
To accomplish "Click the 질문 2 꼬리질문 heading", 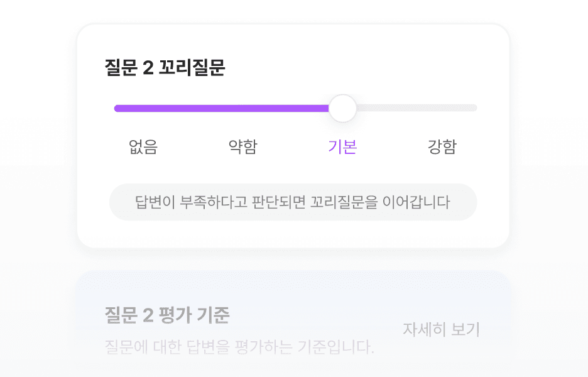I will point(165,67).
